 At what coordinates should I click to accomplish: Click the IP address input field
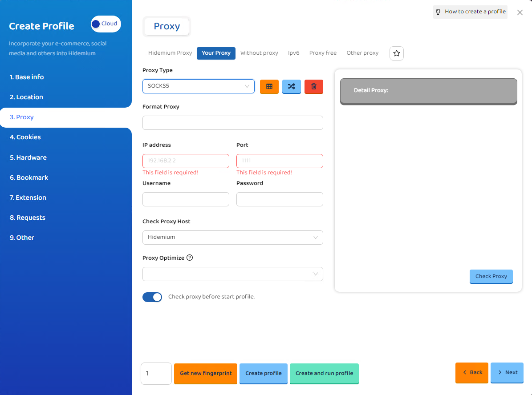click(x=186, y=161)
